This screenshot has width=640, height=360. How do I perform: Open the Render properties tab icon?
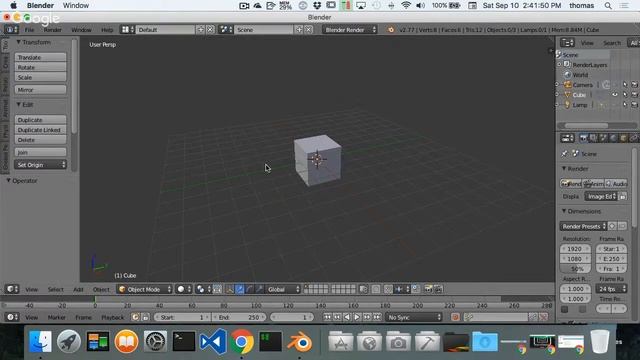(x=583, y=138)
